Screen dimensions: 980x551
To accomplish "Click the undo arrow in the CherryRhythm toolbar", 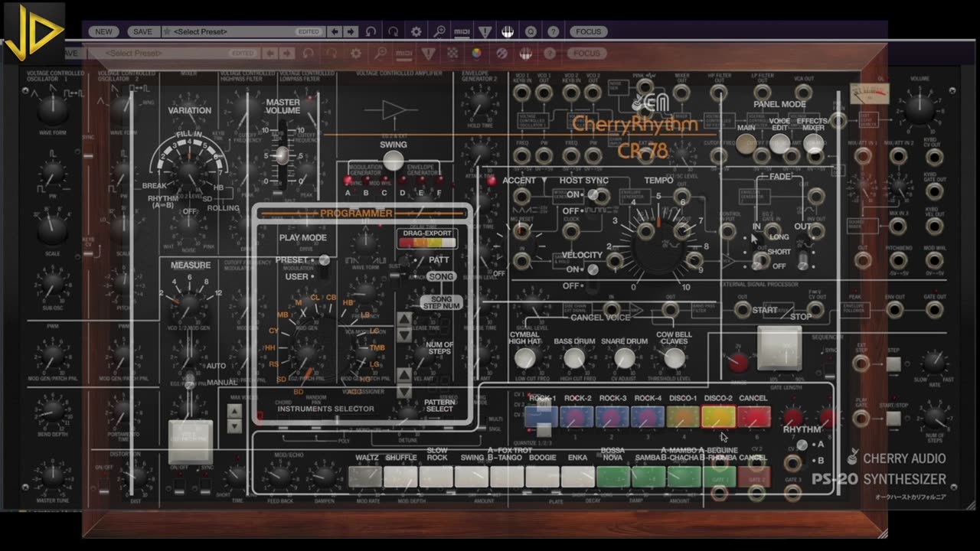I will click(x=371, y=31).
